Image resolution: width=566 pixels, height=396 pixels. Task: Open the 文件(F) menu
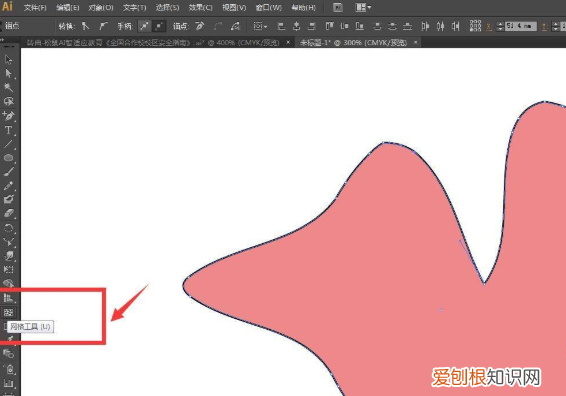coord(35,8)
